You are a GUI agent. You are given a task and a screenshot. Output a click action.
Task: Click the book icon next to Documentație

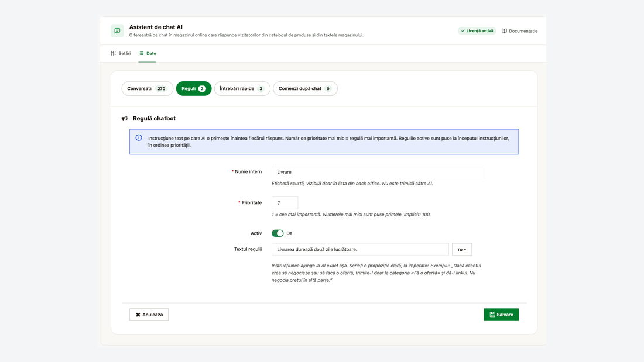[x=504, y=31]
